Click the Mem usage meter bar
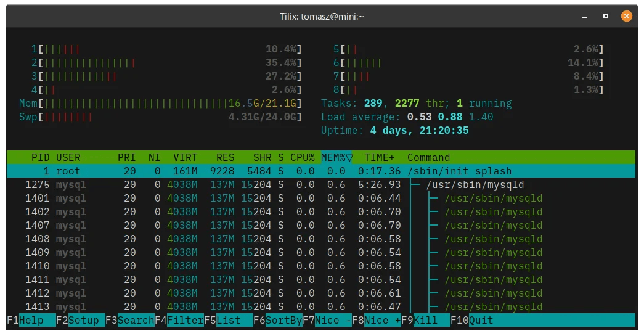Image resolution: width=644 pixels, height=336 pixels. tap(161, 104)
